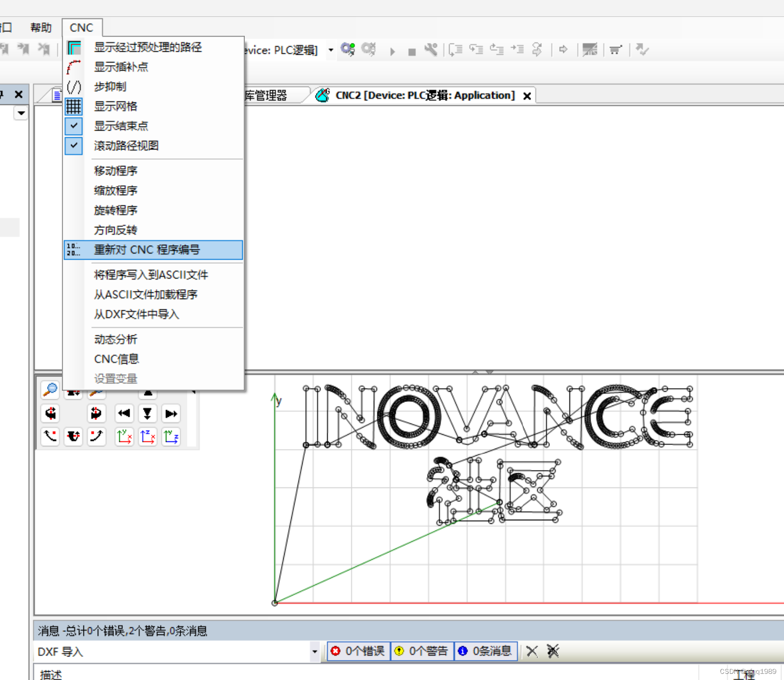The width and height of the screenshot is (784, 680).
Task: Choose 缩放程序 from CNC menu
Action: coord(153,190)
